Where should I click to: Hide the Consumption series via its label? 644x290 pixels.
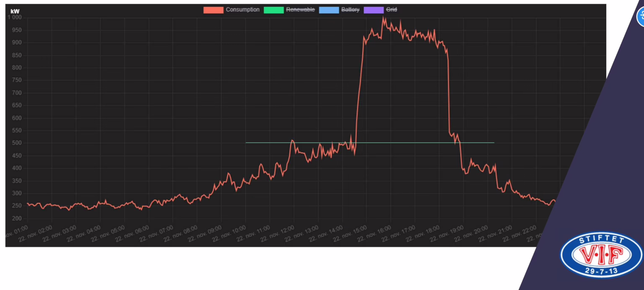click(242, 10)
